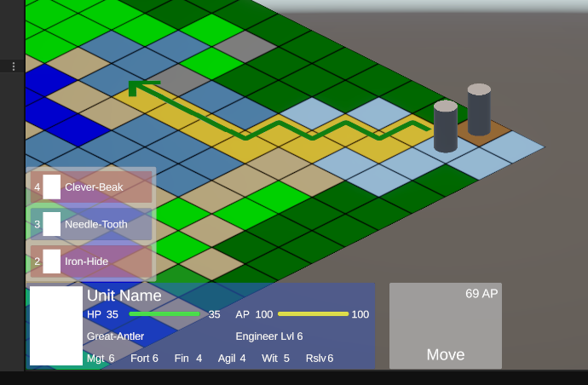This screenshot has width=588, height=385.
Task: Click the Rslv 6 stat
Action: pyautogui.click(x=320, y=359)
